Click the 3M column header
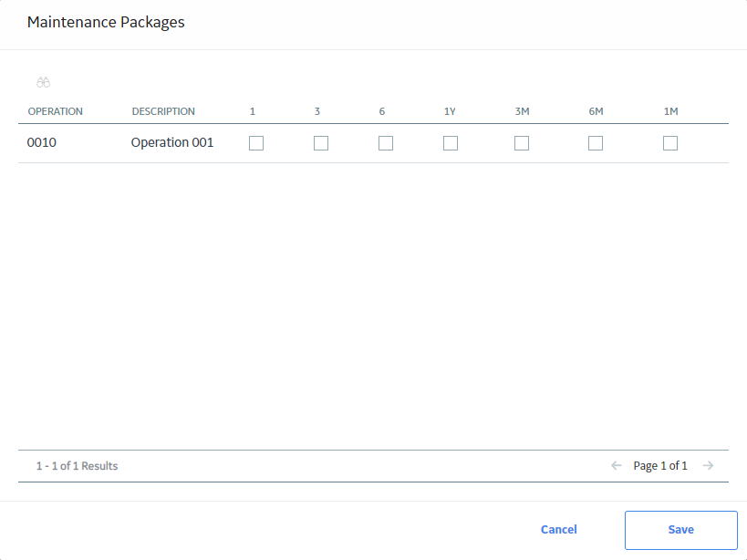This screenshot has height=560, width=747. (x=522, y=111)
